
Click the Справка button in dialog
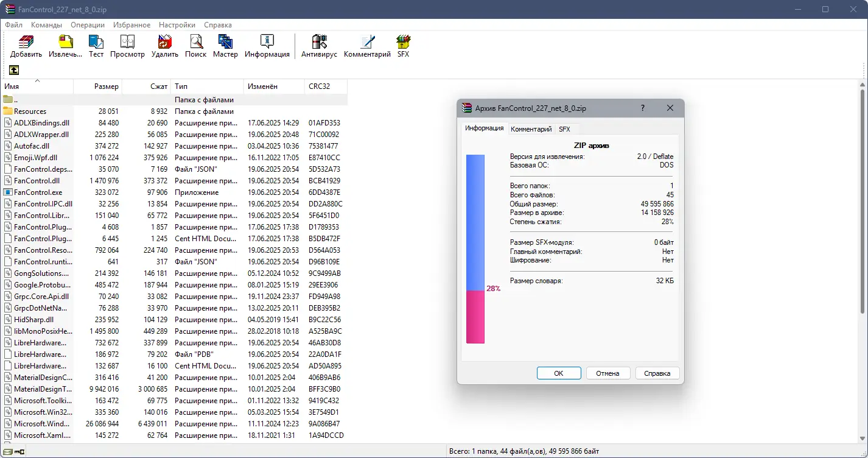tap(657, 373)
